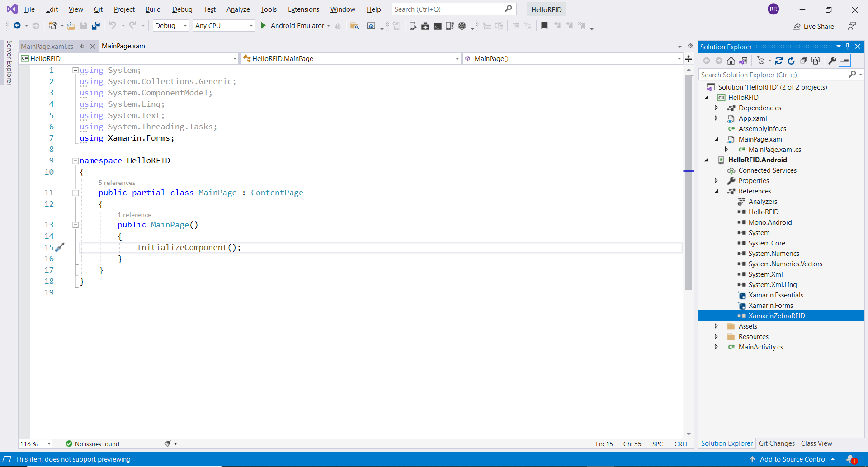Open the Any CPU platform dropdown
Screen dimensions: 868x467
[x=224, y=26]
